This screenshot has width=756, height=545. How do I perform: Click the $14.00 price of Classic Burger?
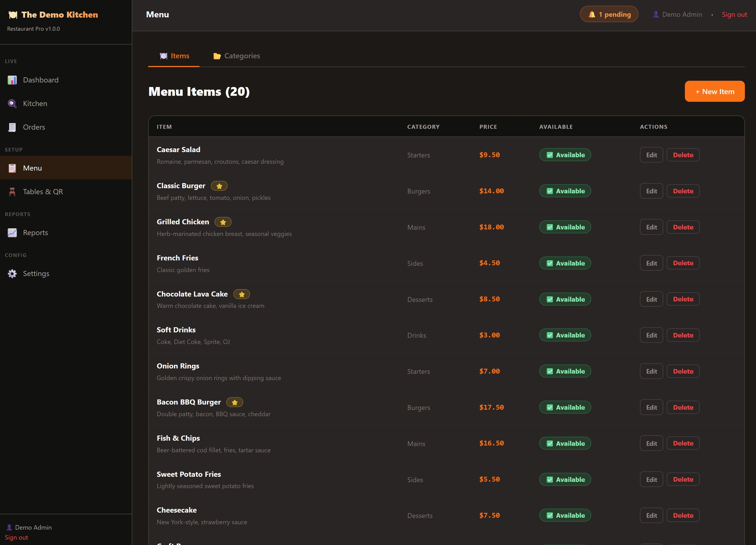point(491,191)
